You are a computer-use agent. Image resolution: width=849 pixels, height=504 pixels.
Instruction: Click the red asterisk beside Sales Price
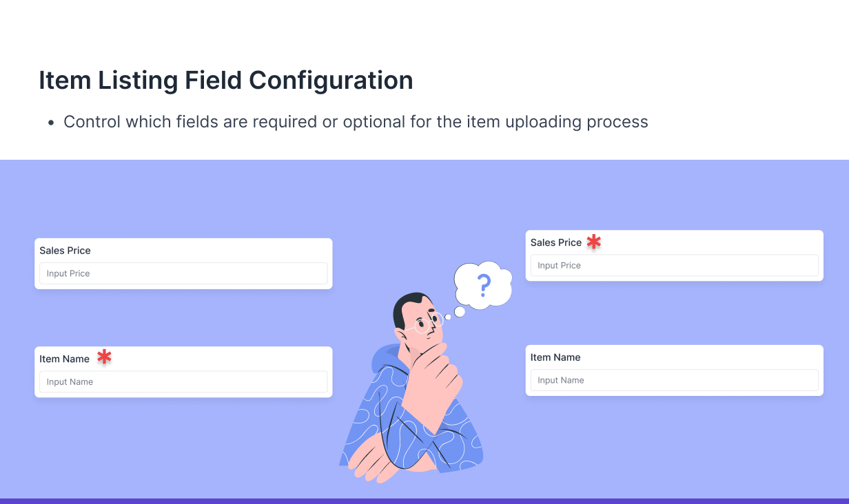pos(593,242)
